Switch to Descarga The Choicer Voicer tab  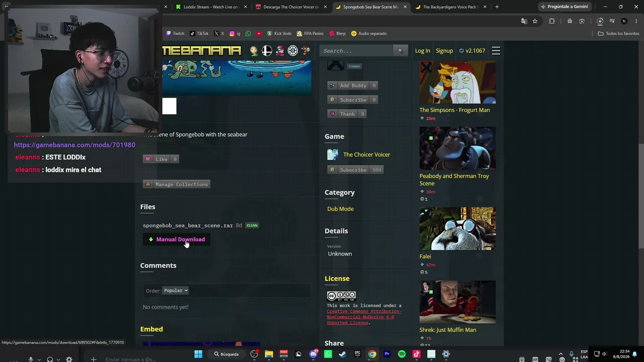point(291,7)
